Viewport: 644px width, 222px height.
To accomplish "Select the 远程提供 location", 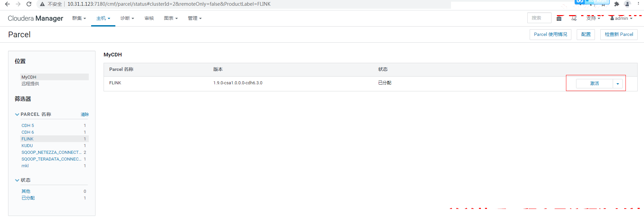I will coord(30,84).
